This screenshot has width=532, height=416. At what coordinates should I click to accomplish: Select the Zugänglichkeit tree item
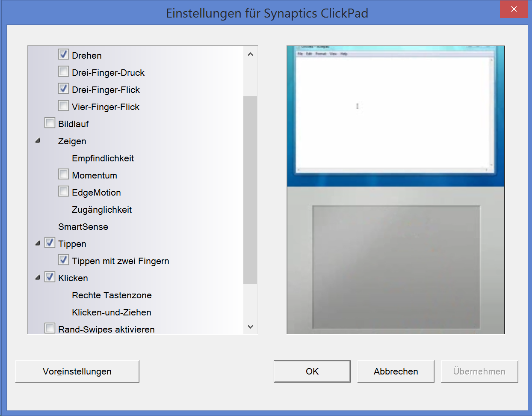coord(102,210)
